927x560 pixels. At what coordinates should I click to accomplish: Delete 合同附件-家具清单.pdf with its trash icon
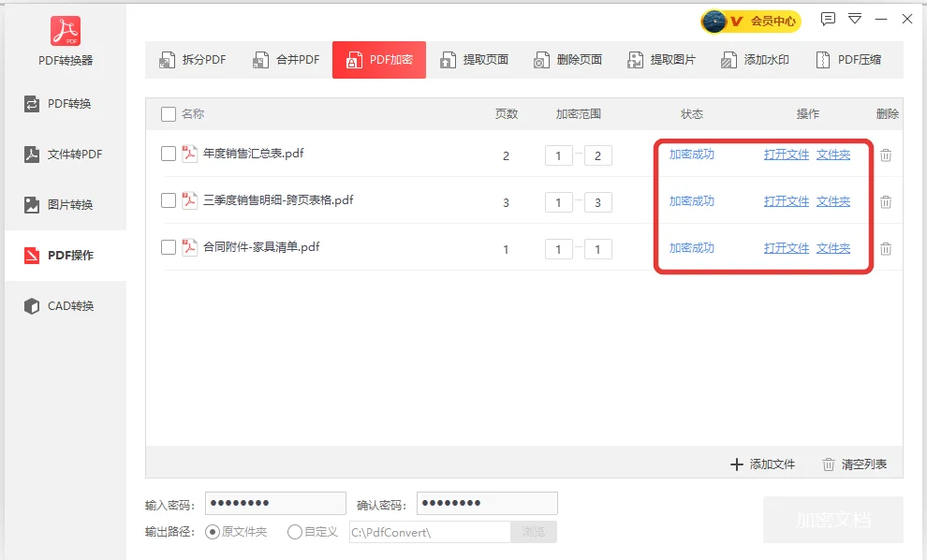886,248
